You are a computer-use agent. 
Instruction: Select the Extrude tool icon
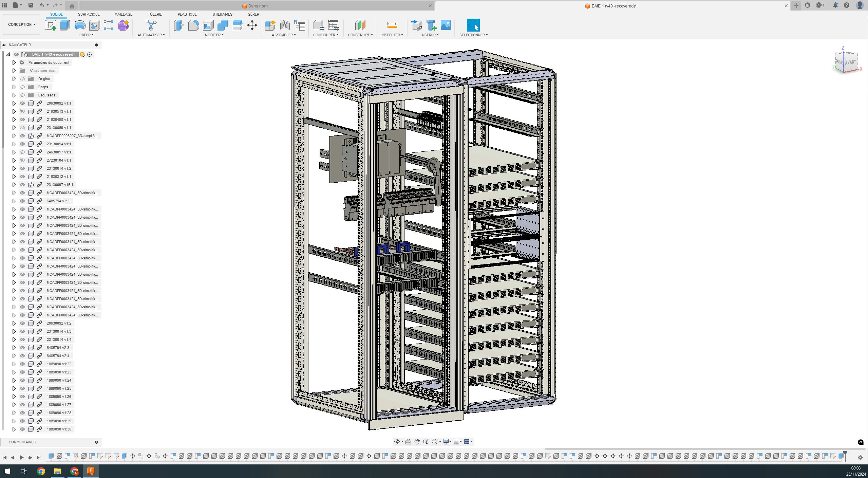(65, 25)
